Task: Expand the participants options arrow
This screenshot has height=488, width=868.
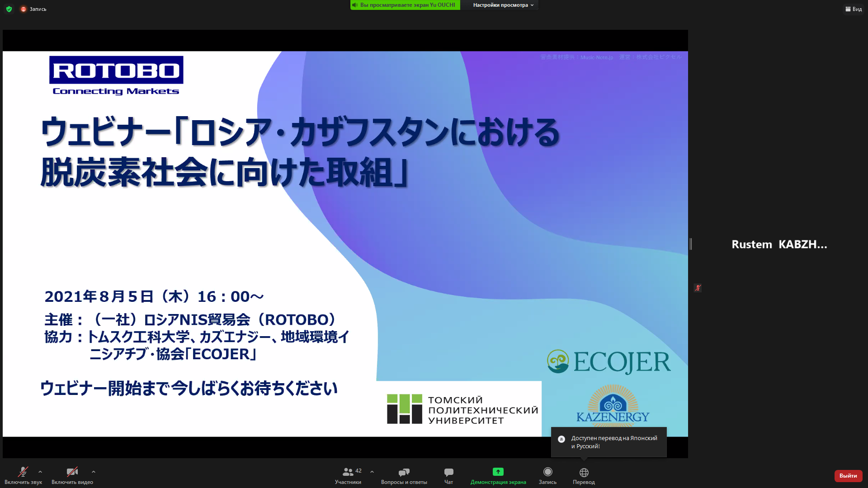Action: click(372, 472)
